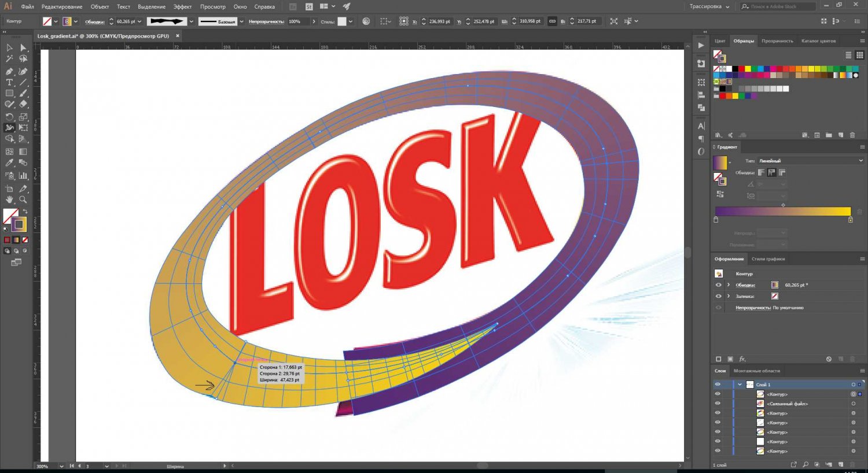
Task: Select the Column Graph tool
Action: 23,175
